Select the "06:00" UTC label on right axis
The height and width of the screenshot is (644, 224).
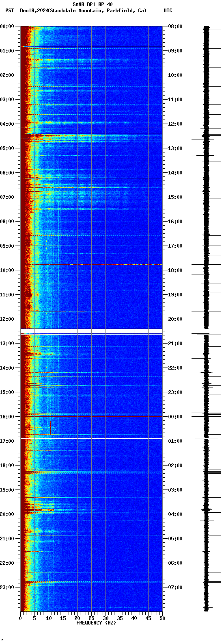[x=175, y=563]
